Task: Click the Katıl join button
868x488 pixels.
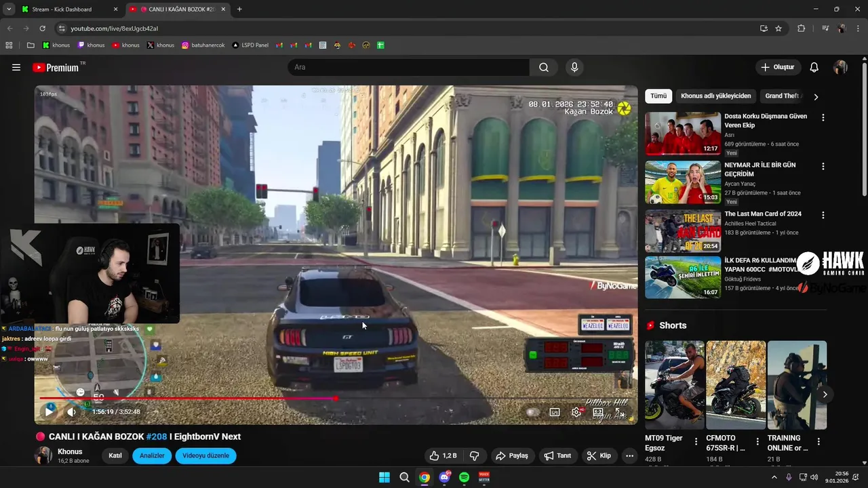Action: click(x=115, y=455)
